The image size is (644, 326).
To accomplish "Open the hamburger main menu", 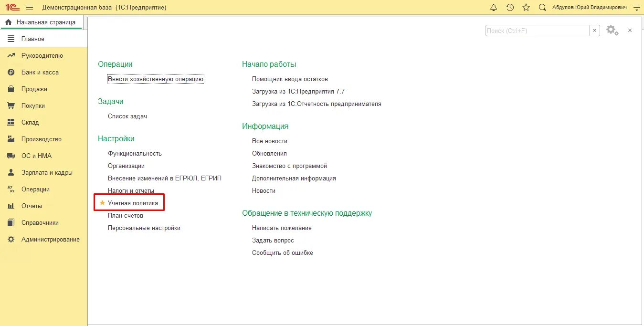I will 30,8.
